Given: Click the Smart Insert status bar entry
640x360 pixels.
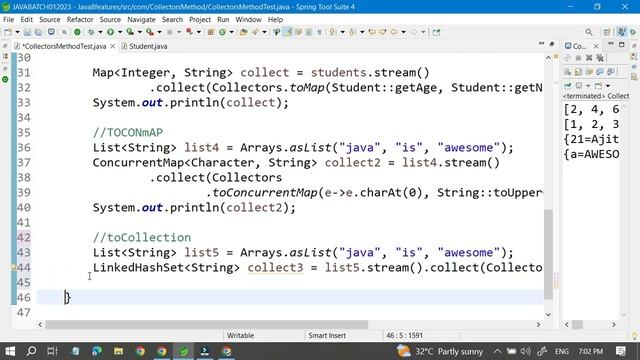Looking at the screenshot, I should point(327,335).
